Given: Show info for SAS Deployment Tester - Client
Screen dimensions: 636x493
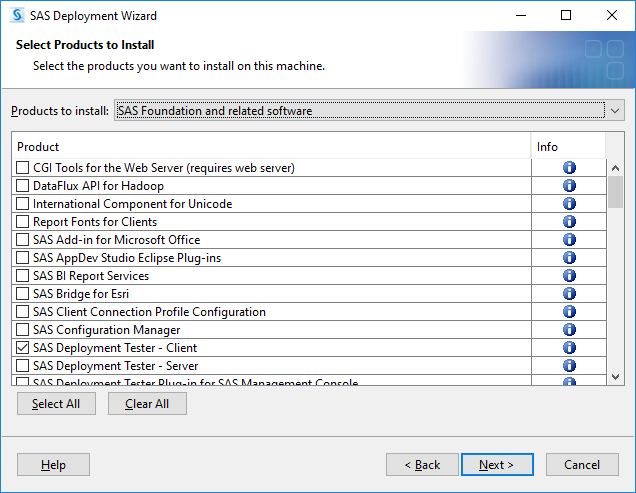Looking at the screenshot, I should tap(569, 348).
